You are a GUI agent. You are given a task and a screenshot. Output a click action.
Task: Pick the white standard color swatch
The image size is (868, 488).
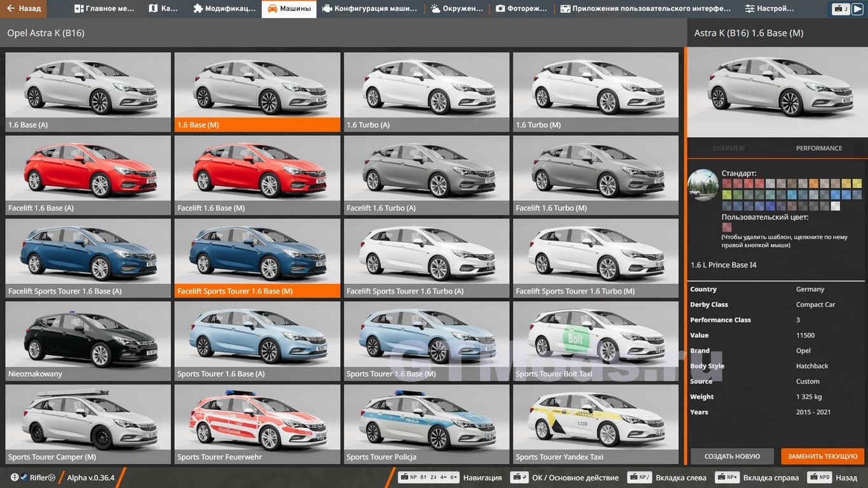(836, 206)
